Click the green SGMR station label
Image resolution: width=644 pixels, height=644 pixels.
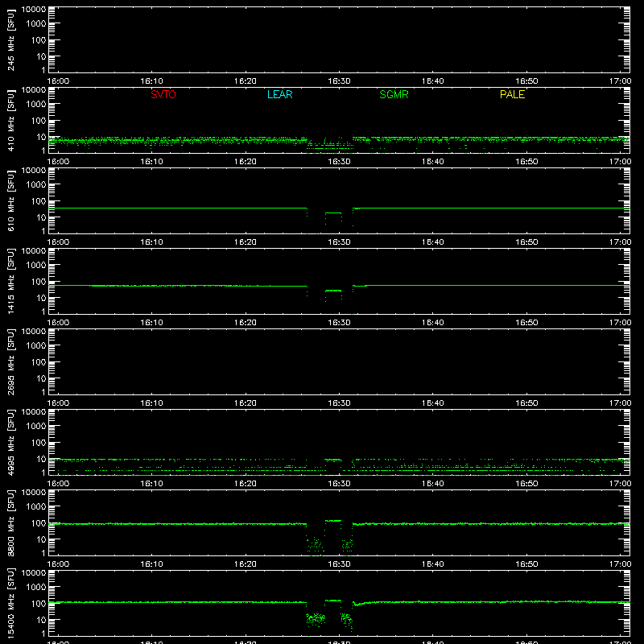(x=394, y=94)
